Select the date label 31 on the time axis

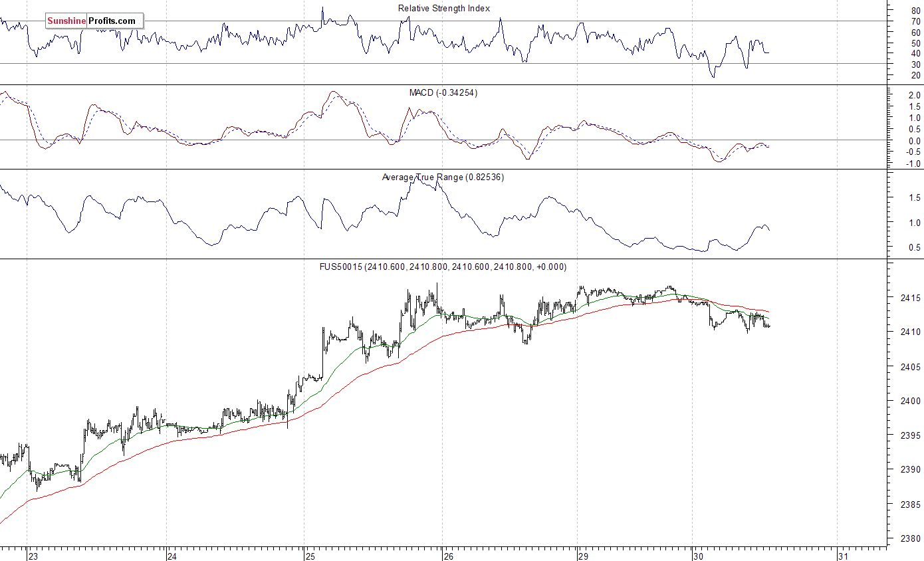tap(843, 556)
